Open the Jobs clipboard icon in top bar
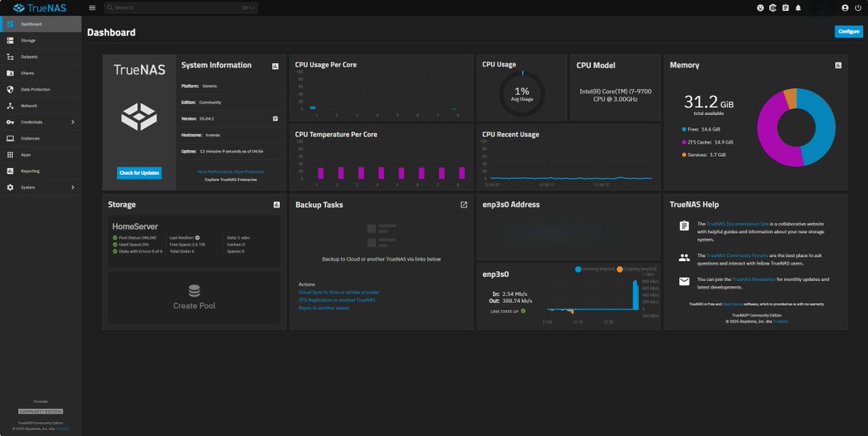Image resolution: width=868 pixels, height=436 pixels. click(x=786, y=8)
